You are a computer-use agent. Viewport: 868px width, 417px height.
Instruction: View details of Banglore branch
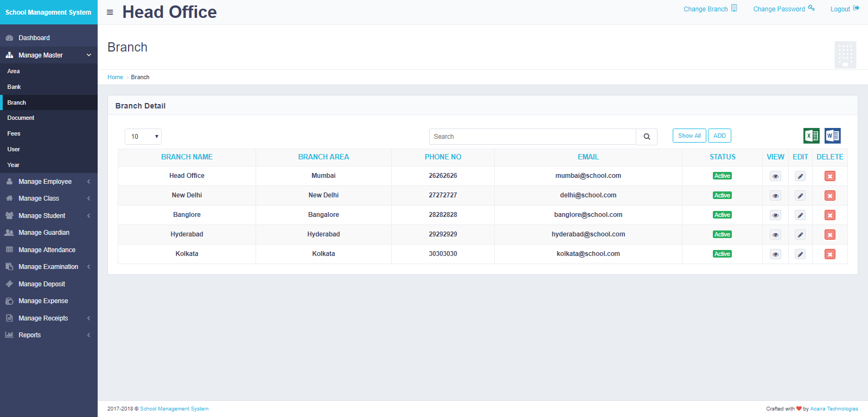click(x=775, y=215)
